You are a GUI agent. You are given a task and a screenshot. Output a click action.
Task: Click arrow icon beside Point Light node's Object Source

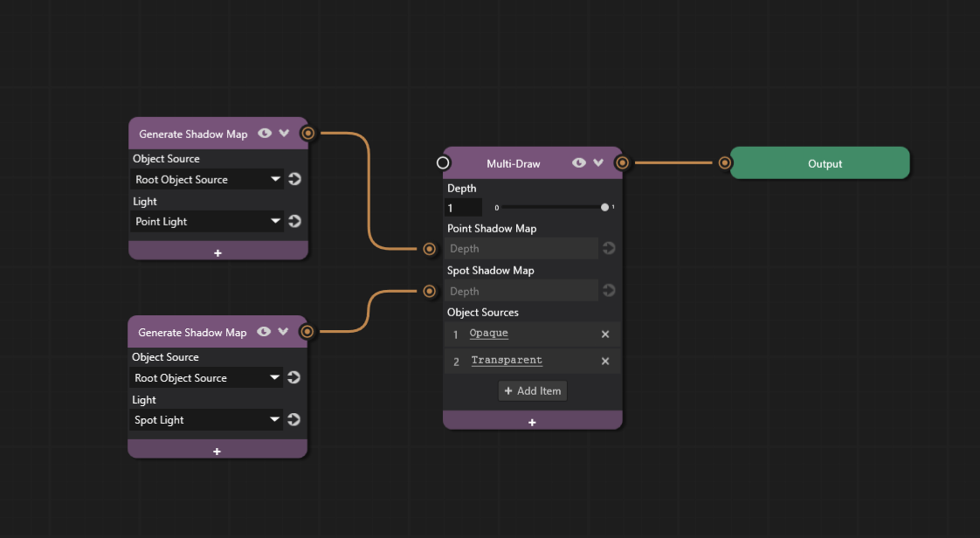click(295, 179)
